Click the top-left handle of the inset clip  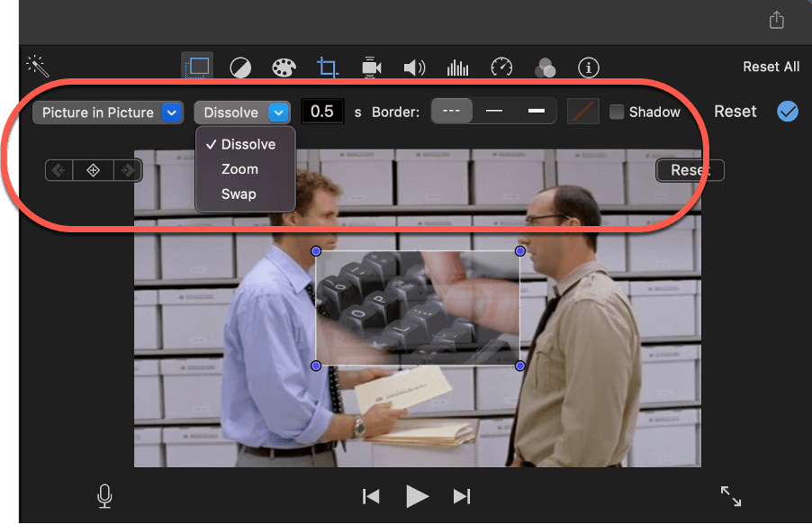click(x=316, y=251)
